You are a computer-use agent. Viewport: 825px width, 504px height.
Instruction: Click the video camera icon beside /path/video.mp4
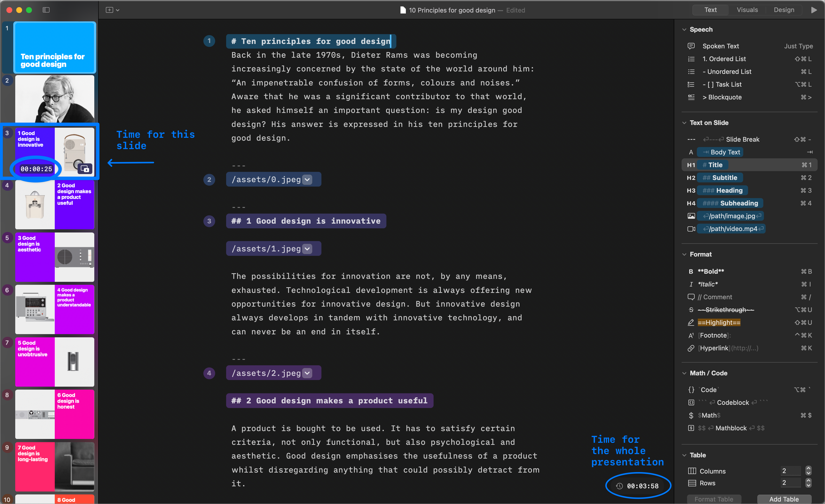pos(691,229)
